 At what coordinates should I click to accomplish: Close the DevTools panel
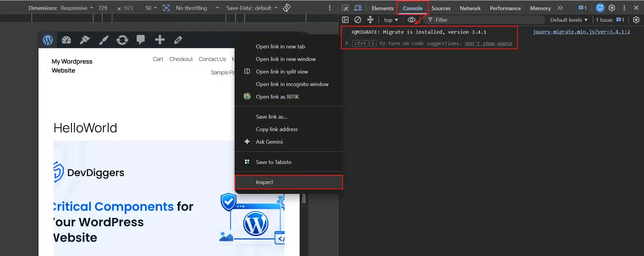coord(636,8)
